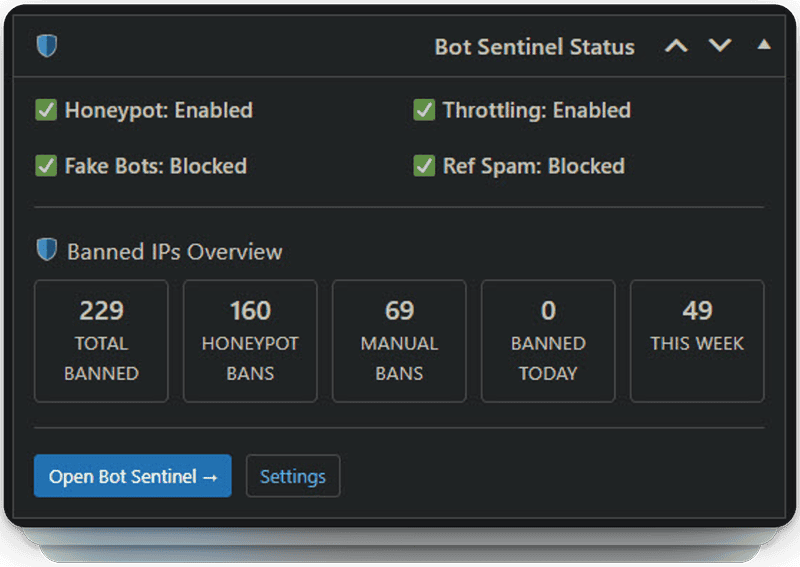
Task: Open the Settings button
Action: point(293,476)
